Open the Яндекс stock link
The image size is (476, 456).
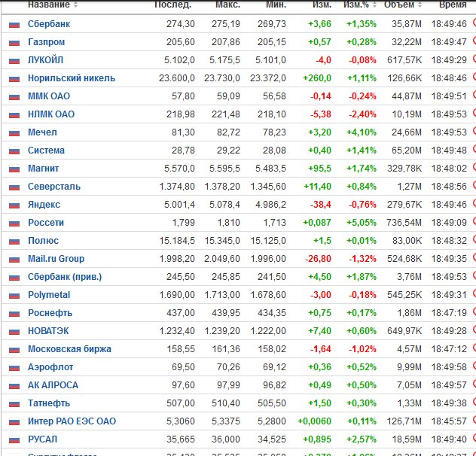pyautogui.click(x=44, y=205)
